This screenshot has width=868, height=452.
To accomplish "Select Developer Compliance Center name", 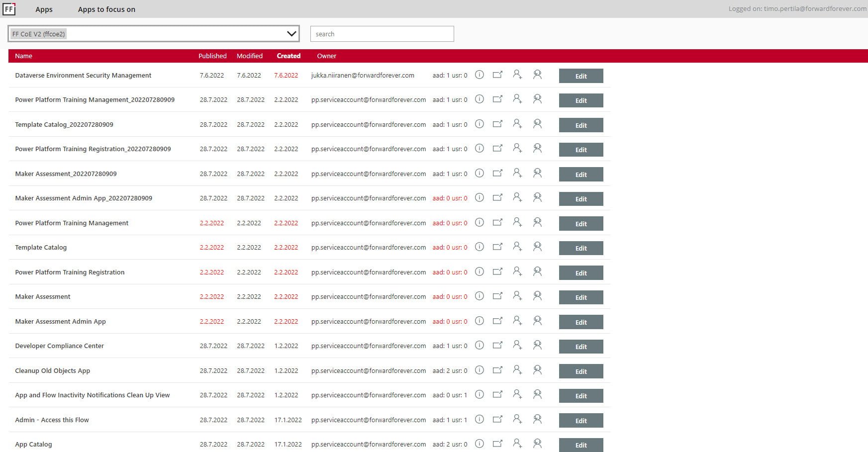I will click(59, 346).
